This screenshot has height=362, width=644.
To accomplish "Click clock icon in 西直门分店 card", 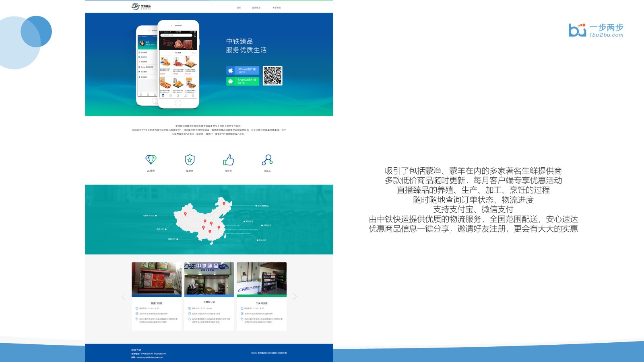I will click(x=137, y=309).
